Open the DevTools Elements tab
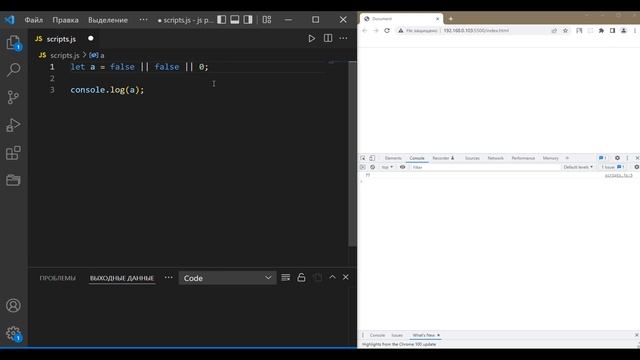Image resolution: width=640 pixels, height=360 pixels. click(393, 158)
